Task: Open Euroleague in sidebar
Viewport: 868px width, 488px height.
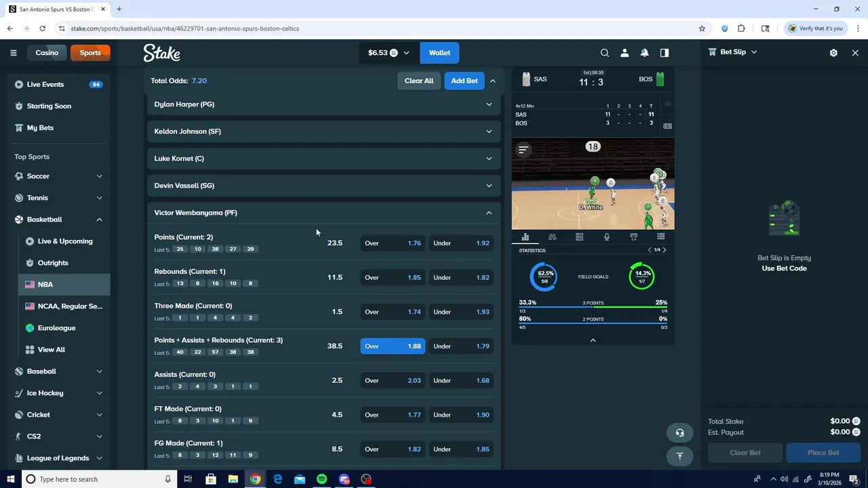Action: click(64, 328)
